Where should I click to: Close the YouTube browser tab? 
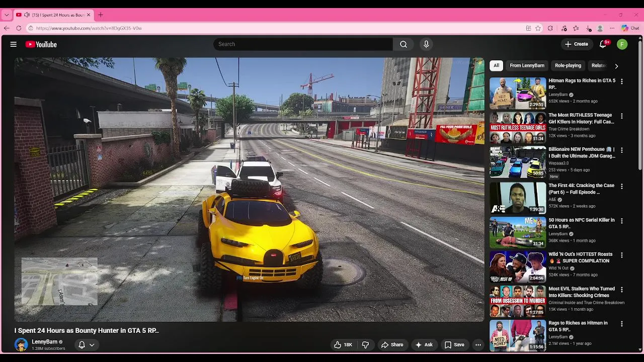(89, 15)
